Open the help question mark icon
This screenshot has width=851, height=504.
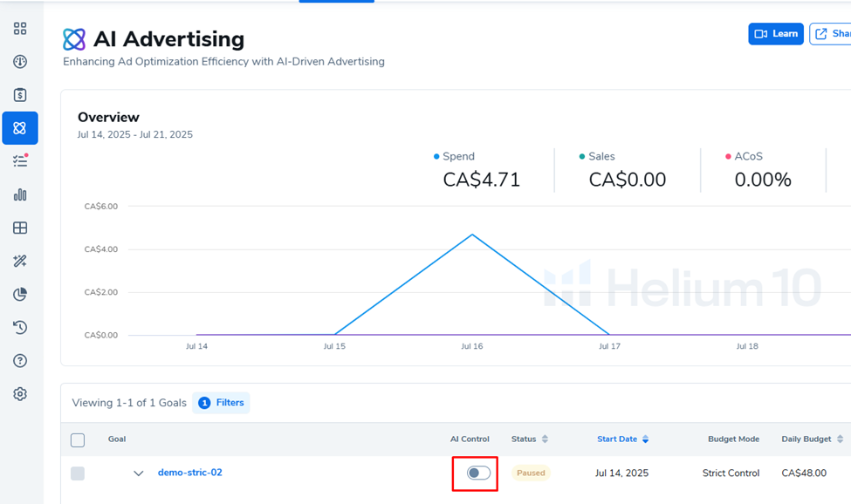[20, 361]
